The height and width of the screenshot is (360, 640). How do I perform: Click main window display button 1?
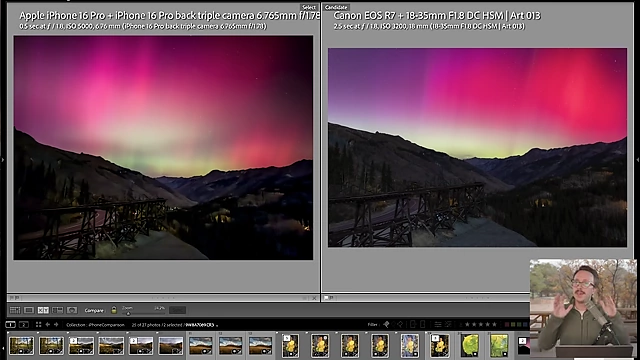pos(10,324)
